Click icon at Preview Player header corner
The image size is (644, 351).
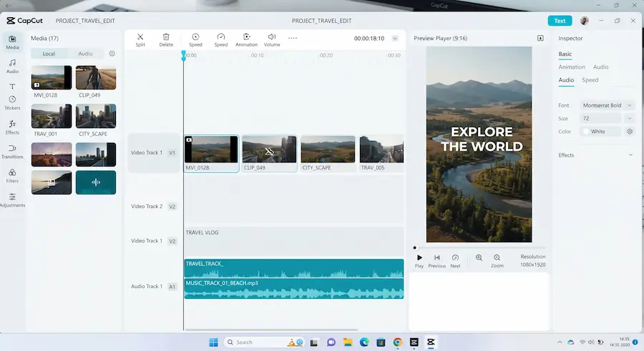(540, 38)
